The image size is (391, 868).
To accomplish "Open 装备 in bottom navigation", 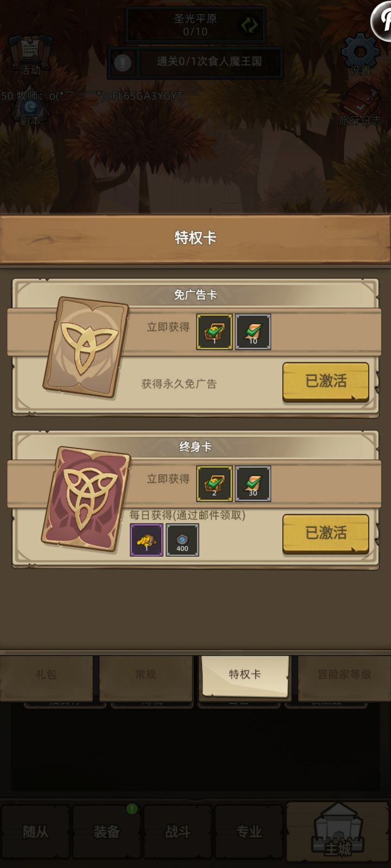I will coord(106,832).
